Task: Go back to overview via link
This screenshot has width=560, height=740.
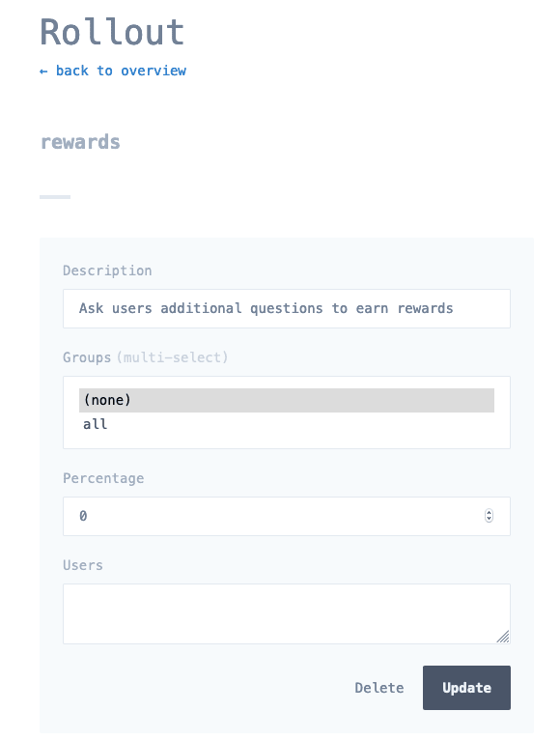Action: [x=113, y=71]
